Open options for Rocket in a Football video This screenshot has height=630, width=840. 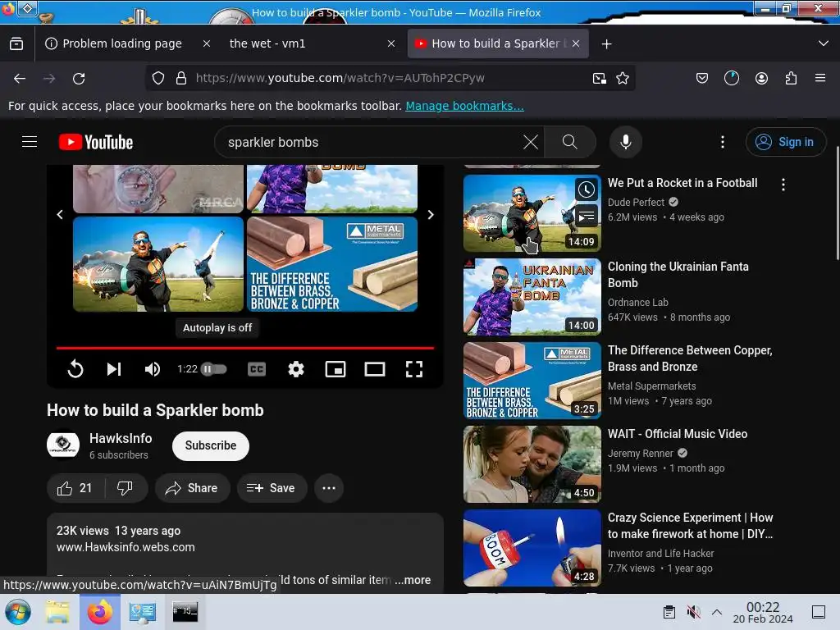[783, 185]
